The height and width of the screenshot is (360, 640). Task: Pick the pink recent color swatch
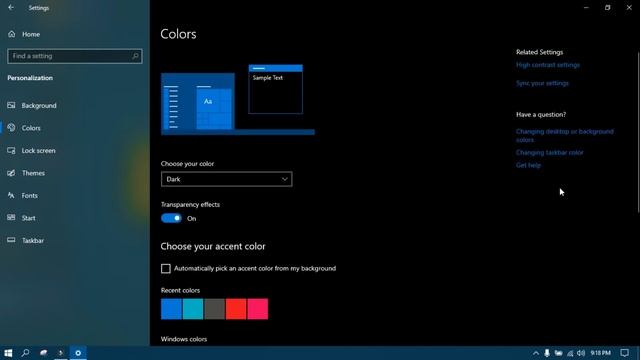point(258,309)
